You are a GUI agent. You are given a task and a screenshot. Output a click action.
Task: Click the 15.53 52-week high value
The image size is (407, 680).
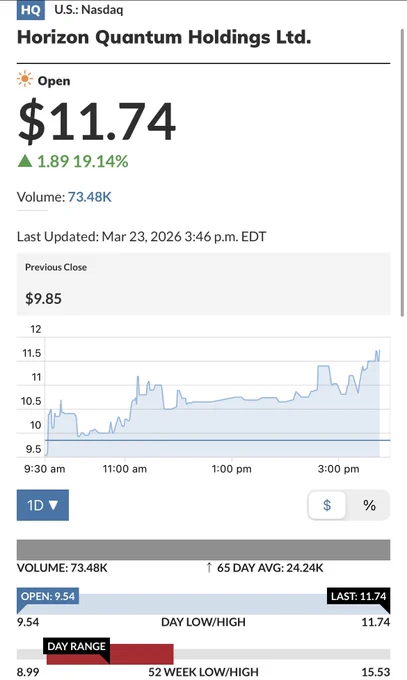(376, 672)
